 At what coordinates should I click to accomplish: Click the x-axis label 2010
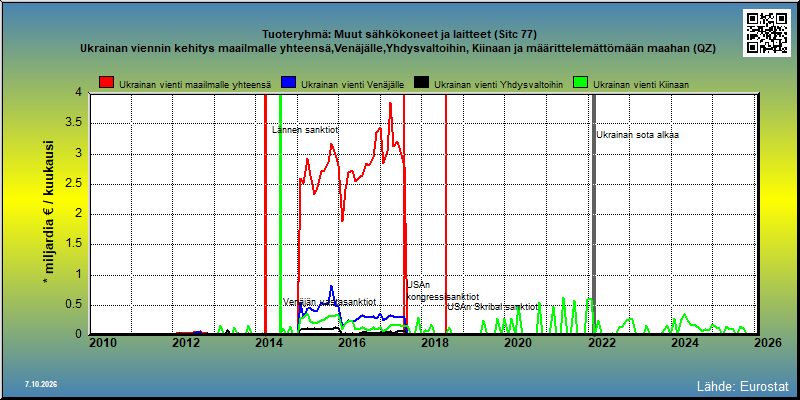(104, 343)
